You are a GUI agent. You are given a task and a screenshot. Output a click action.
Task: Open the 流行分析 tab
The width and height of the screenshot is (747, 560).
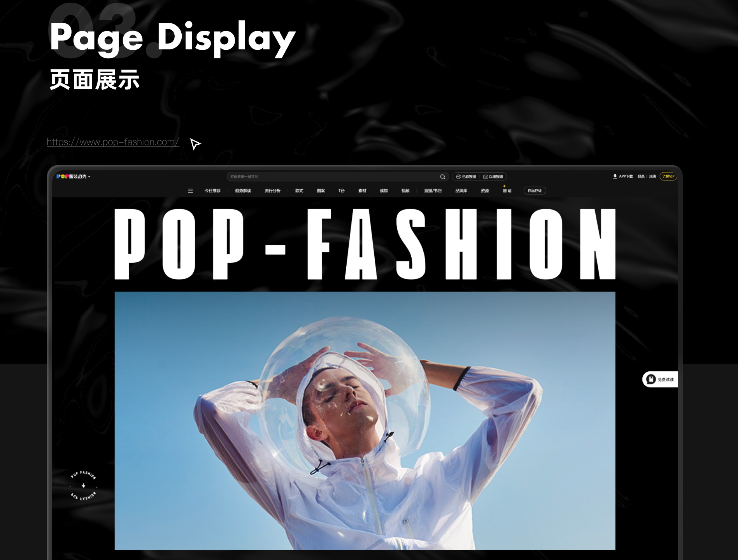272,191
